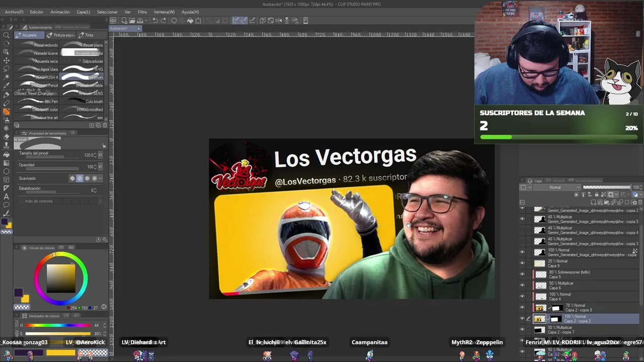644x362 pixels.
Task: Click the Open file icon
Action: [132, 21]
